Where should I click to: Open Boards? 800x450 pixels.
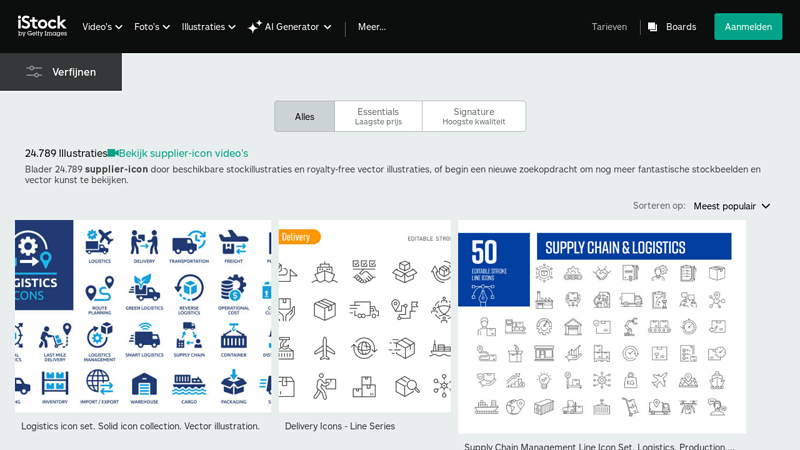[672, 27]
